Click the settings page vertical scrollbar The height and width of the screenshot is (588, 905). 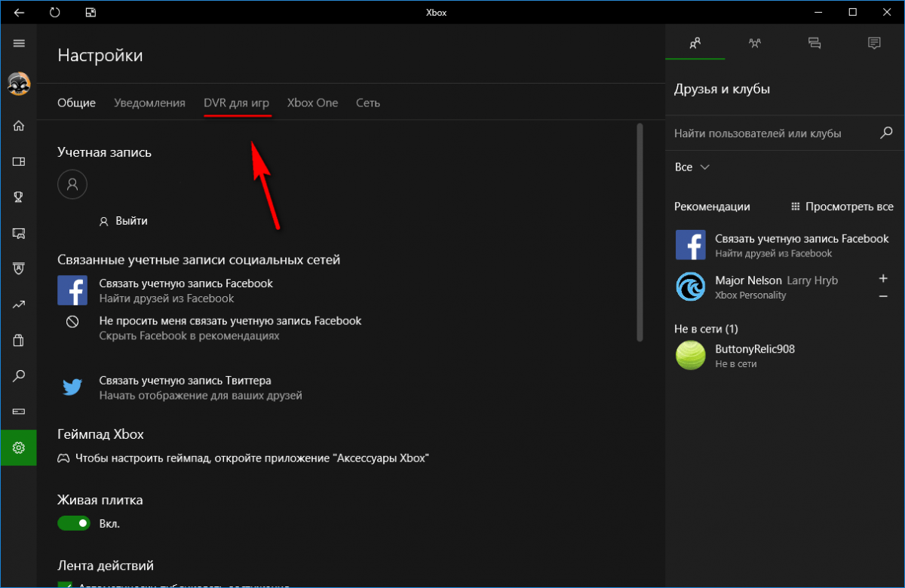point(640,232)
